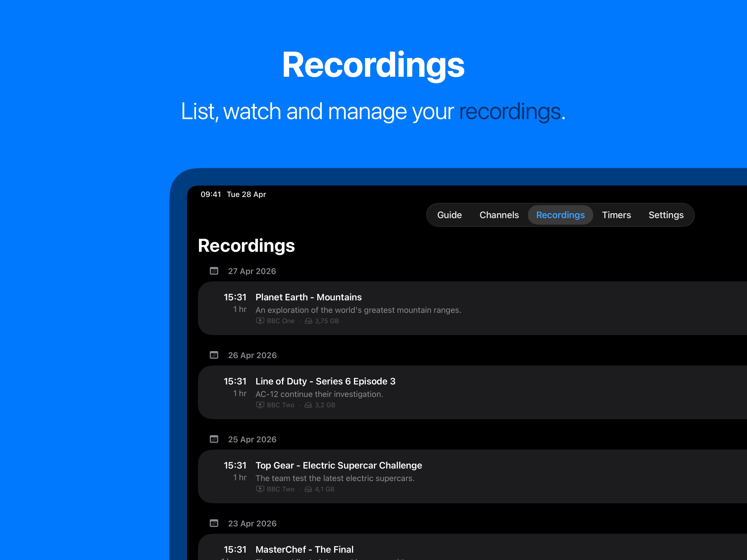This screenshot has height=560, width=747.
Task: Click the 23 Apr 2026 date header
Action: click(x=252, y=523)
